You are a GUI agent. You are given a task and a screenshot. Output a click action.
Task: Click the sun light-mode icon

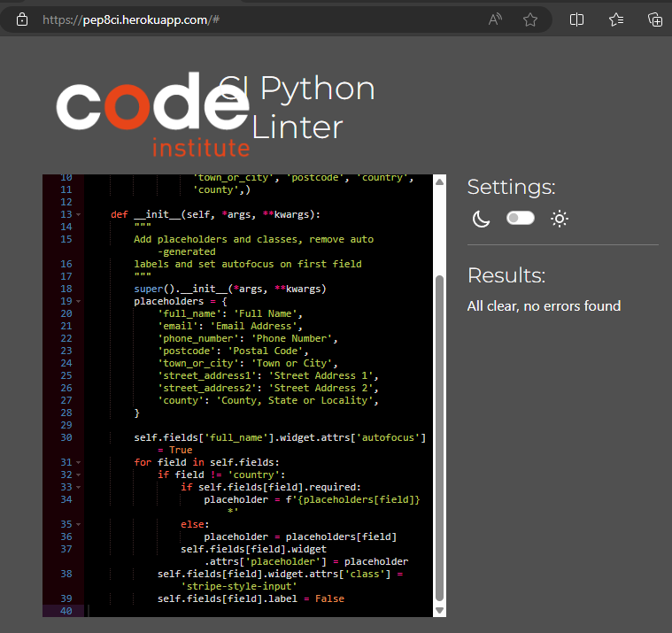point(560,219)
